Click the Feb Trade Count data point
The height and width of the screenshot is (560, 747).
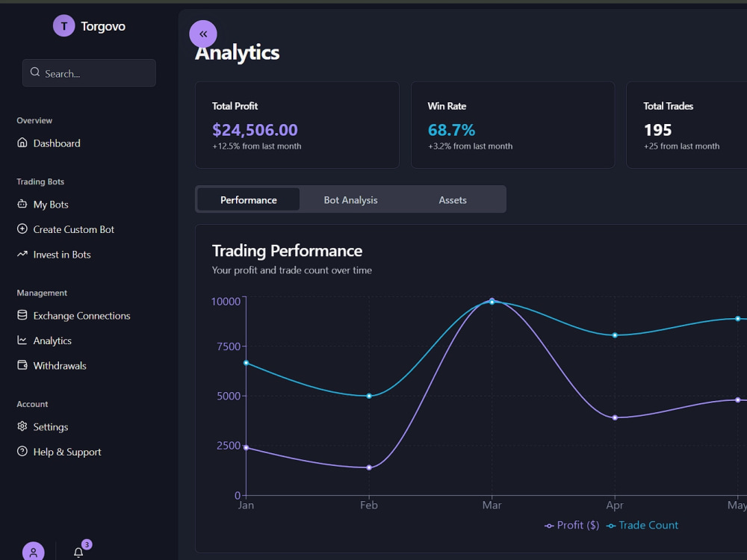click(x=369, y=396)
